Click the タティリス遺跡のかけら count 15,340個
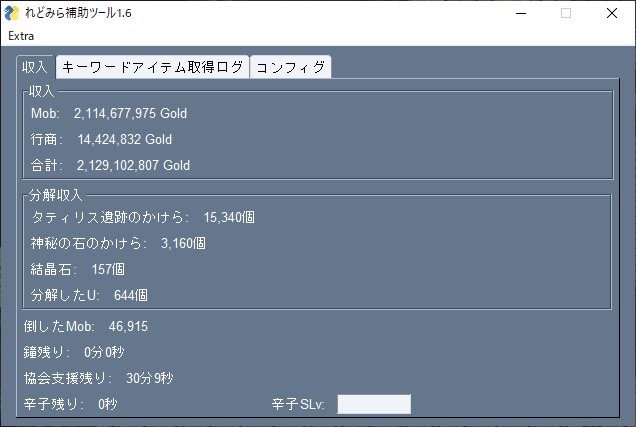Viewport: 636px width, 427px height. click(x=229, y=217)
